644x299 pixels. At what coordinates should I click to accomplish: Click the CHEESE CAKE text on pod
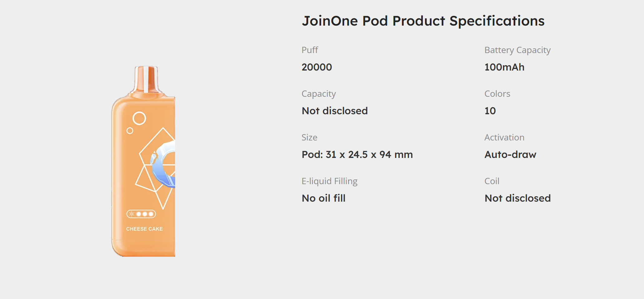pos(144,229)
